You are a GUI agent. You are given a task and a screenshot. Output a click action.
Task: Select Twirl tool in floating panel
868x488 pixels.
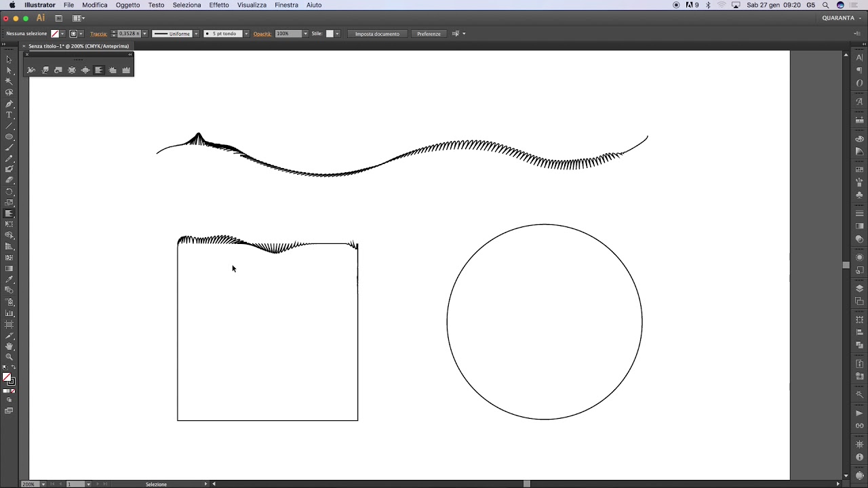(58, 70)
